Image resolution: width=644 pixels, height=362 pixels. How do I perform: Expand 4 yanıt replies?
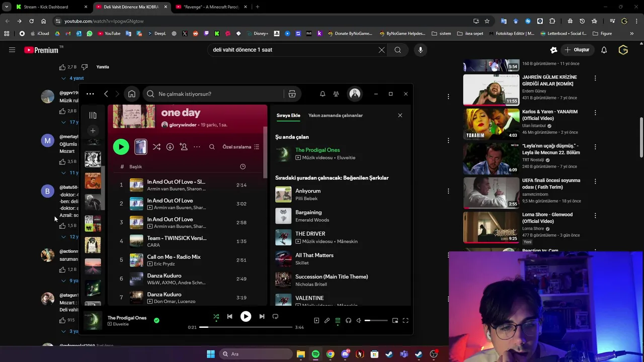click(73, 78)
